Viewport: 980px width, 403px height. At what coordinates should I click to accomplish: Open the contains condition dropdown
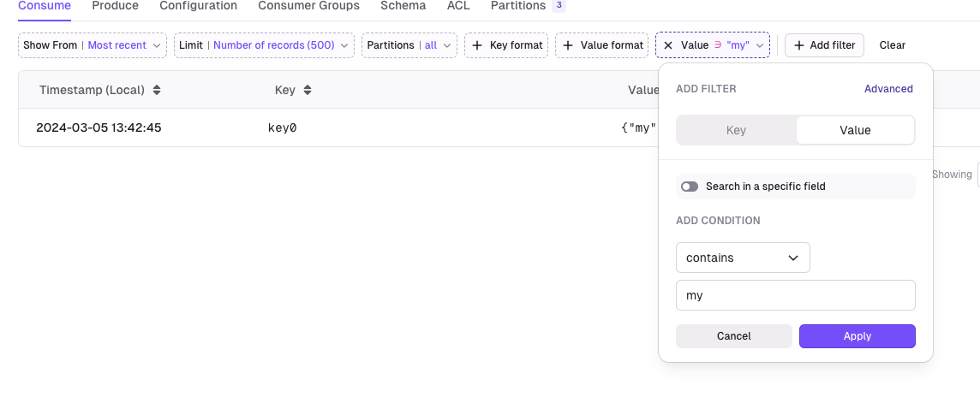pyautogui.click(x=743, y=258)
